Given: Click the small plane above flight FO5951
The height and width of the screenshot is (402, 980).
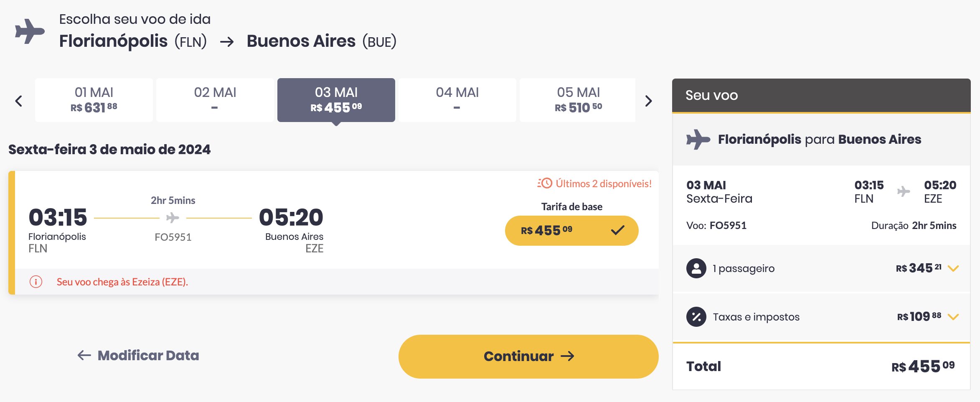Looking at the screenshot, I should (x=173, y=218).
